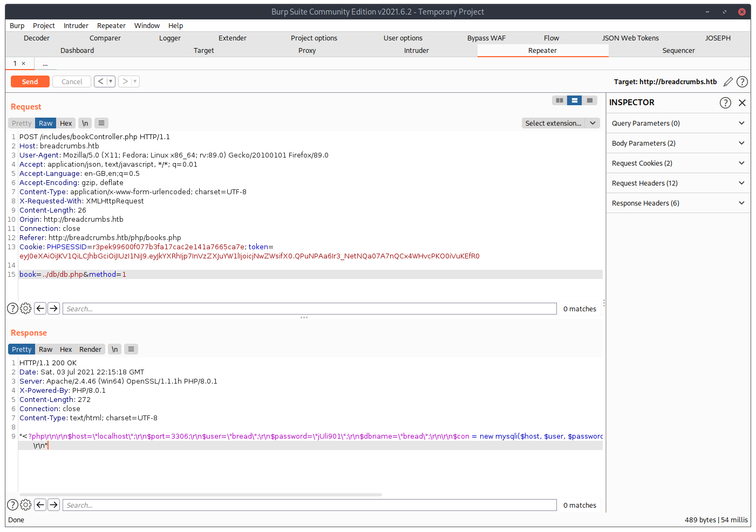Expand Response Headers in the Inspector
This screenshot has height=532, width=756.
click(678, 202)
